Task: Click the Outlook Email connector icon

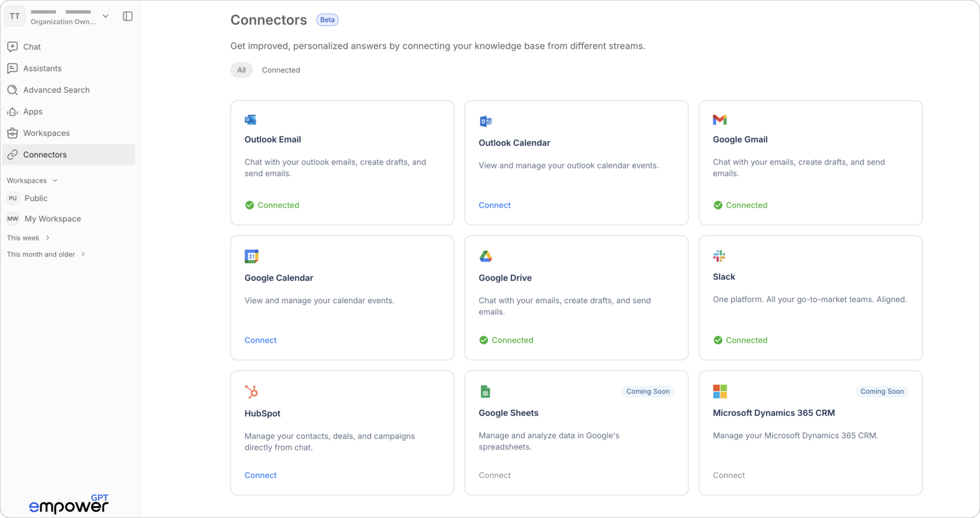Action: tap(250, 120)
